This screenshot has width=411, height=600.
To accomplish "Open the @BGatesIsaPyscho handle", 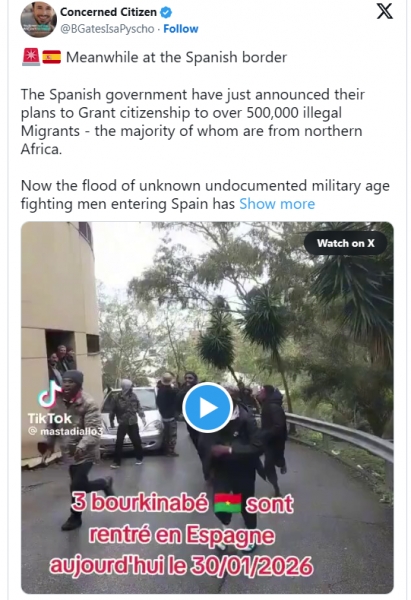I will pyautogui.click(x=108, y=29).
